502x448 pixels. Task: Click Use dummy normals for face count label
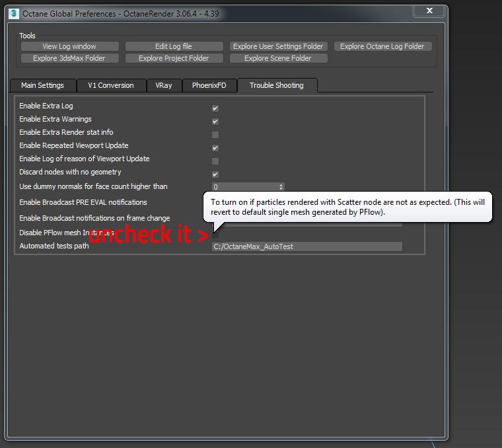[x=93, y=186]
